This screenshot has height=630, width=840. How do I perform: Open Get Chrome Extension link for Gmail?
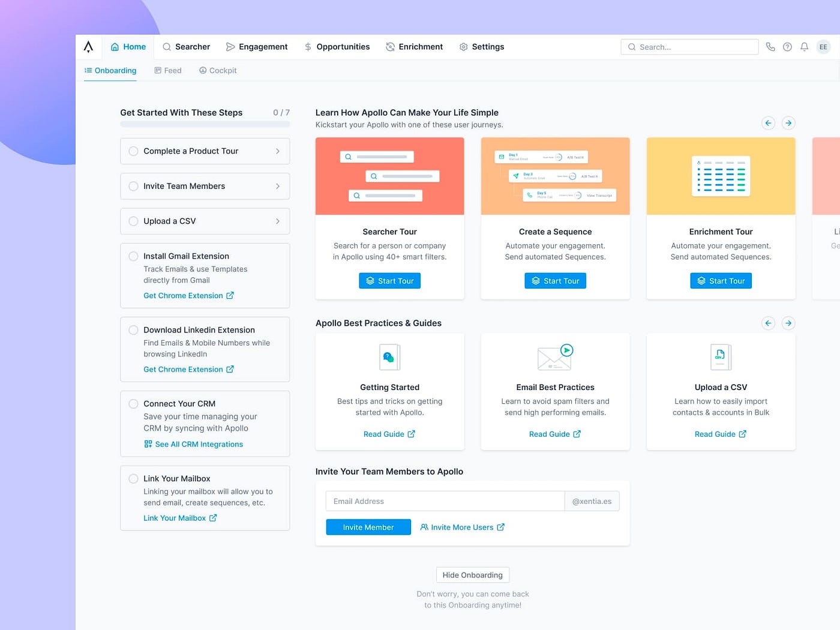click(188, 296)
